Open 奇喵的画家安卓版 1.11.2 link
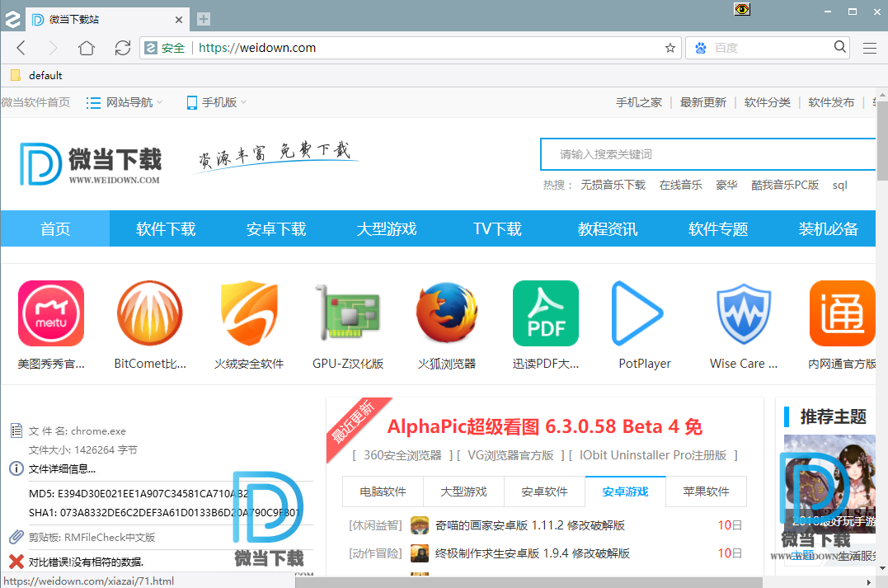The width and height of the screenshot is (888, 588). (x=530, y=525)
